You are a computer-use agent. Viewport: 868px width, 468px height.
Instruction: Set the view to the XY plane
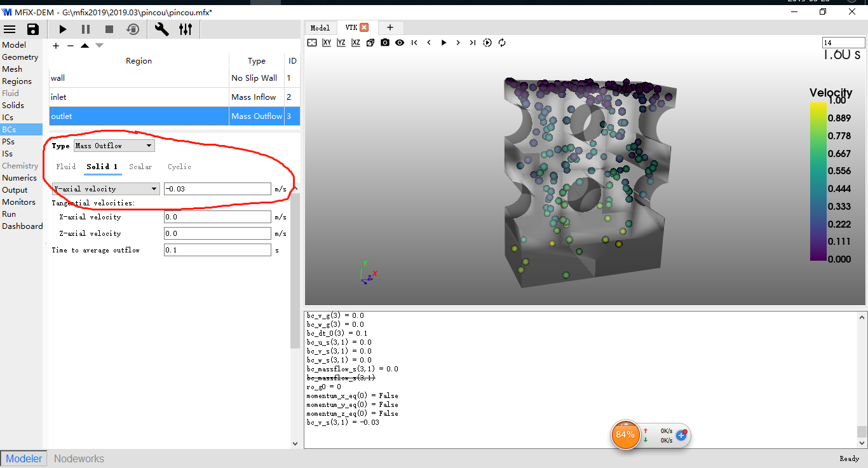(327, 43)
